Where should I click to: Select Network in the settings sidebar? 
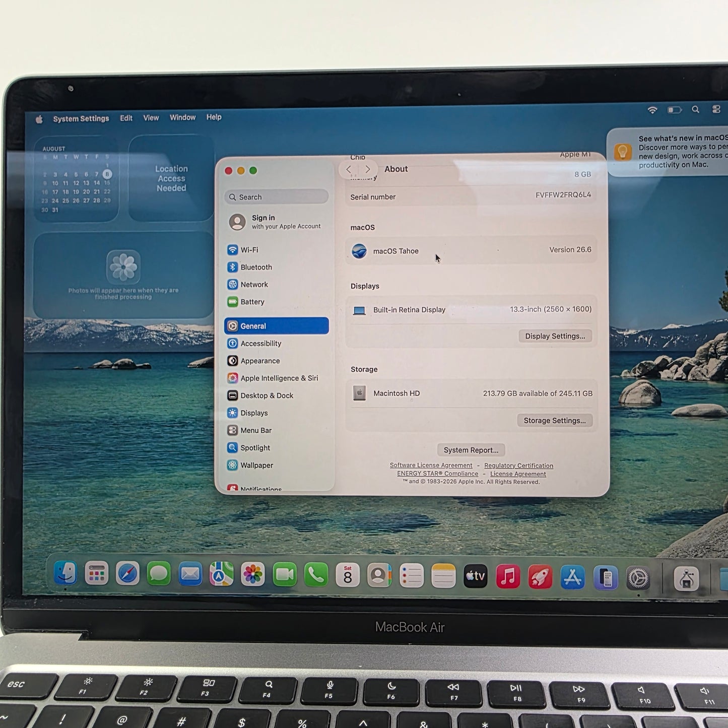[276, 285]
